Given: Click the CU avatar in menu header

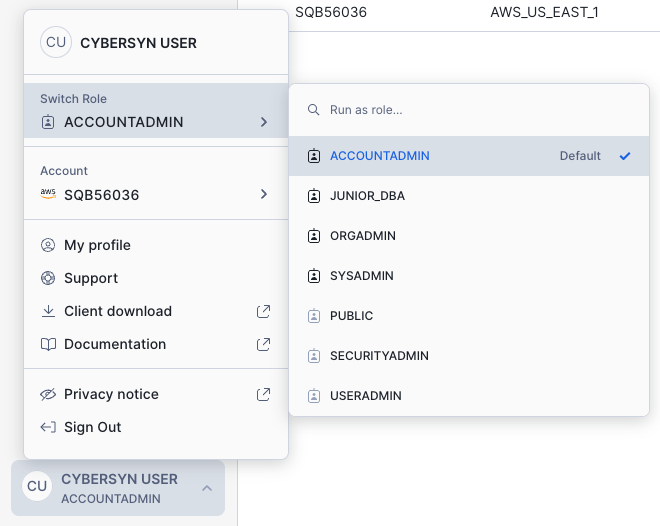Looking at the screenshot, I should coord(56,43).
